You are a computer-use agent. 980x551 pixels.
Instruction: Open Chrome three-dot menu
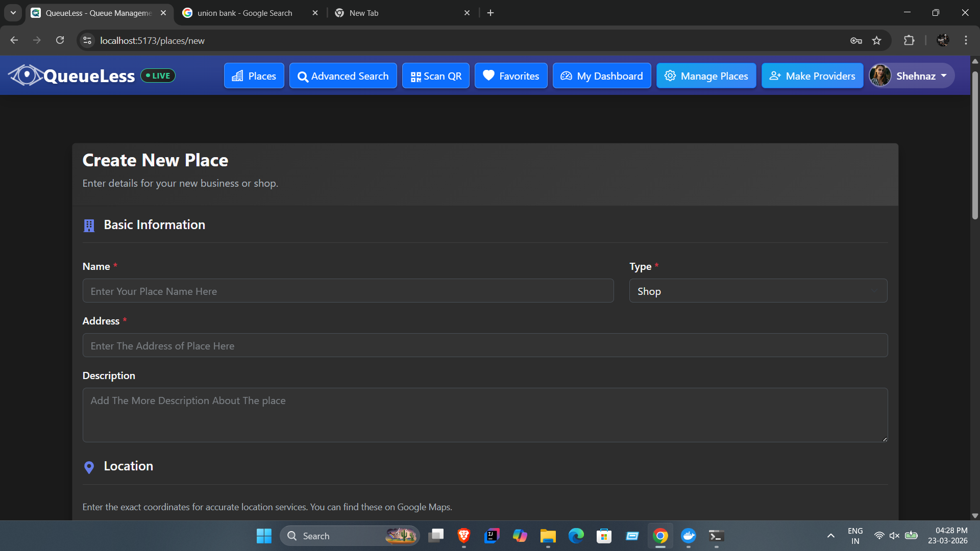(966, 40)
